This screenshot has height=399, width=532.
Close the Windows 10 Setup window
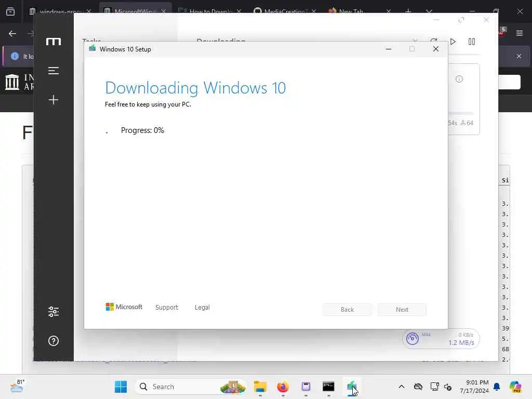[436, 49]
